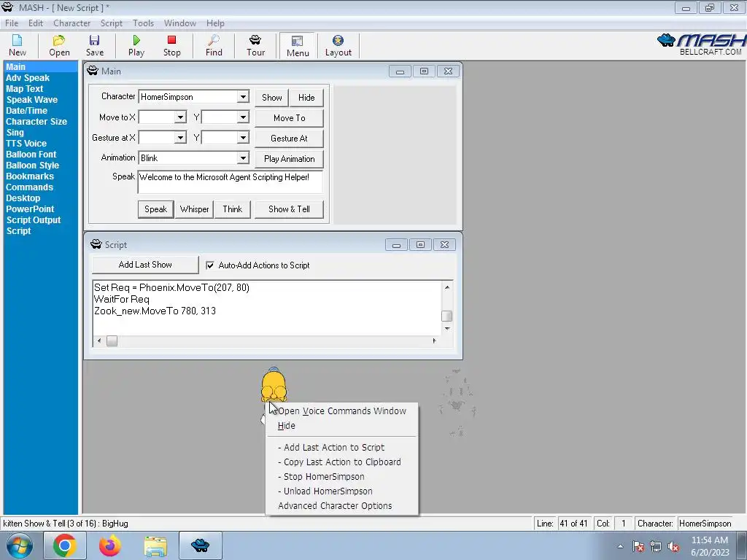Choose Add Last Action to Script
747x560 pixels.
point(342,448)
